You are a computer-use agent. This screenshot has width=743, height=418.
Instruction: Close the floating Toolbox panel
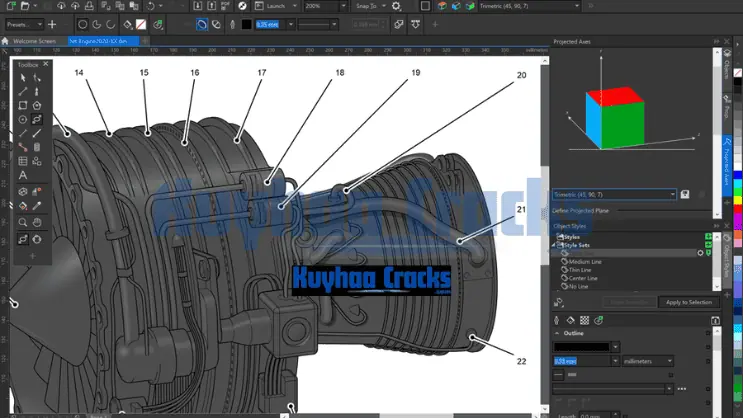point(46,63)
